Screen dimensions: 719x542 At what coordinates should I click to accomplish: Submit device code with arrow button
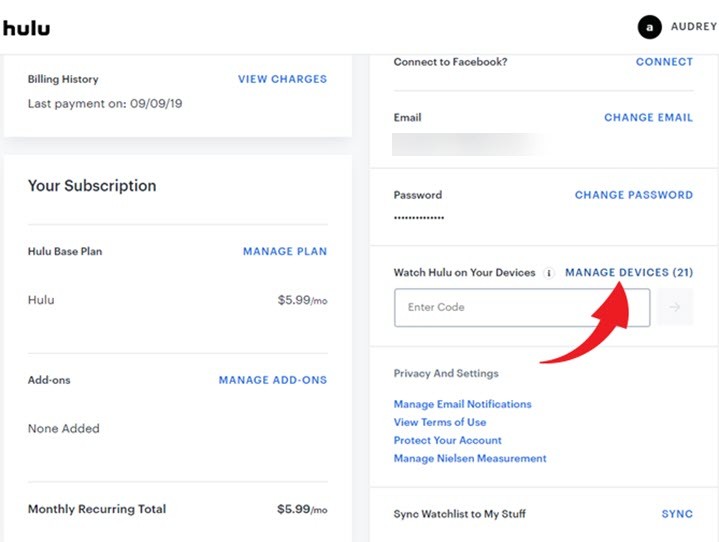[675, 307]
